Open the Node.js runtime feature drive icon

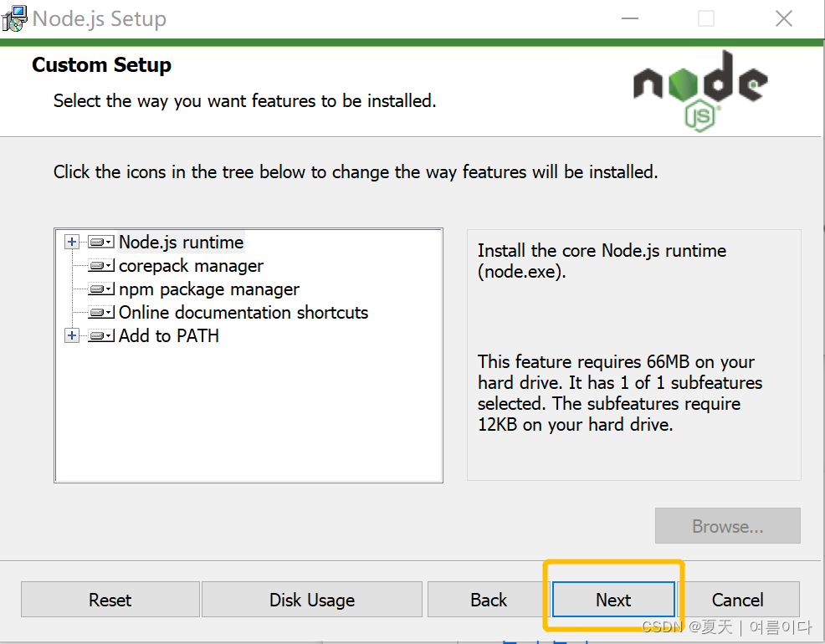101,243
